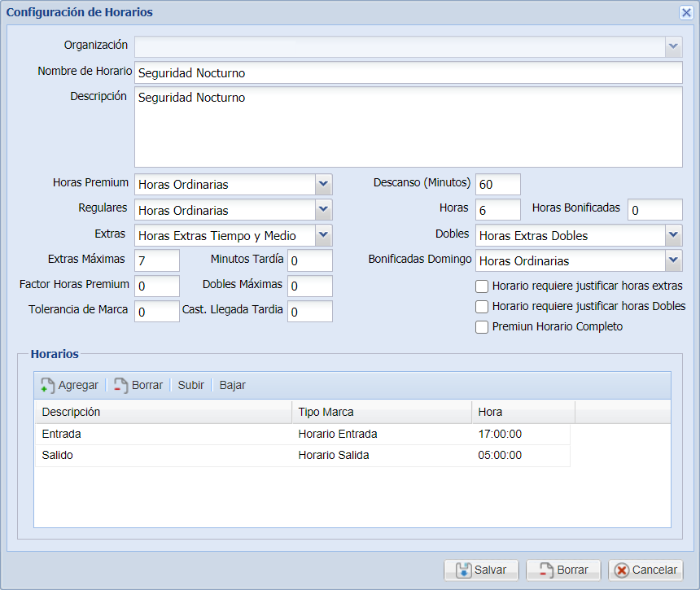Click Bajar in the Horarios toolbar
Image resolution: width=700 pixels, height=590 pixels.
coord(233,386)
